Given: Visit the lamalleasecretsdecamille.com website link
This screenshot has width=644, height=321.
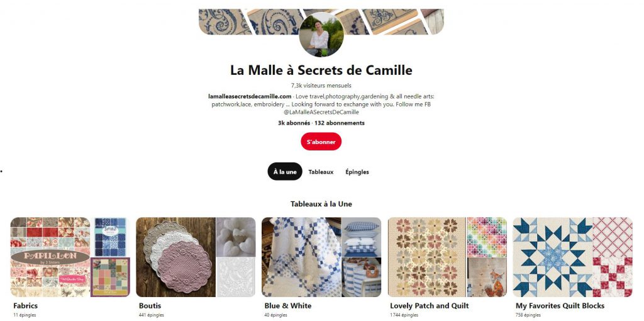Looking at the screenshot, I should tap(250, 96).
